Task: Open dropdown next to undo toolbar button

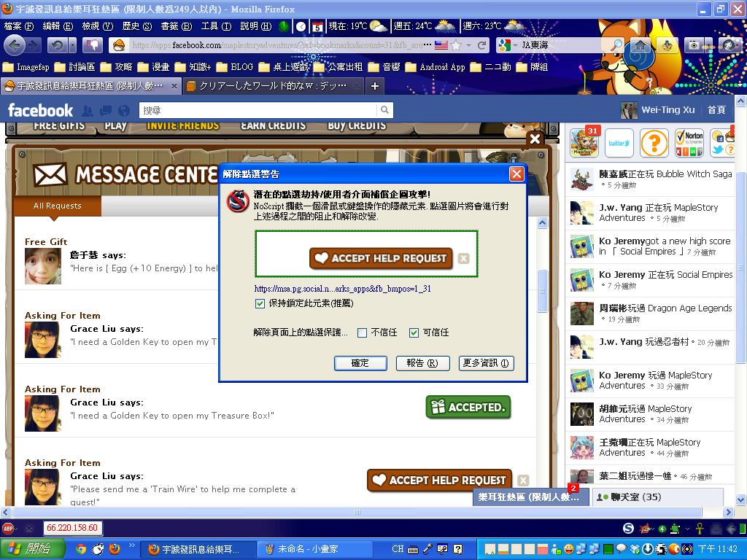Action: (x=72, y=45)
